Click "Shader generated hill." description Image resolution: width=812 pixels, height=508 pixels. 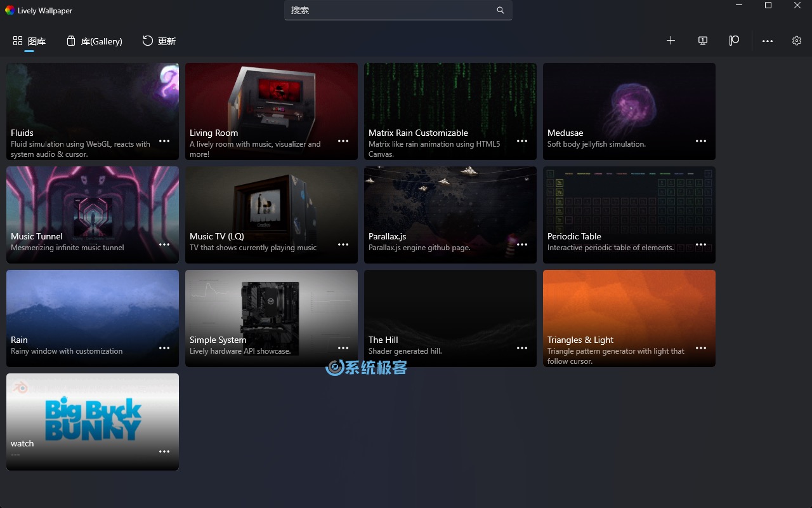click(405, 351)
